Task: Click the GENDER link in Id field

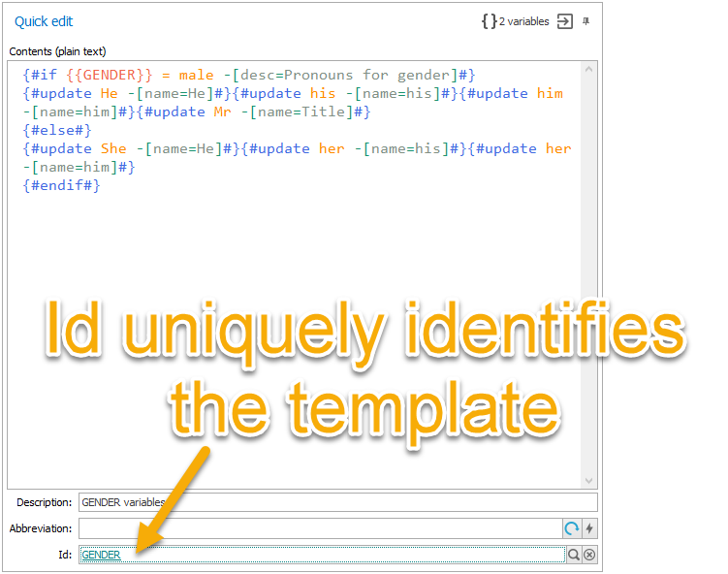Action: [x=101, y=555]
